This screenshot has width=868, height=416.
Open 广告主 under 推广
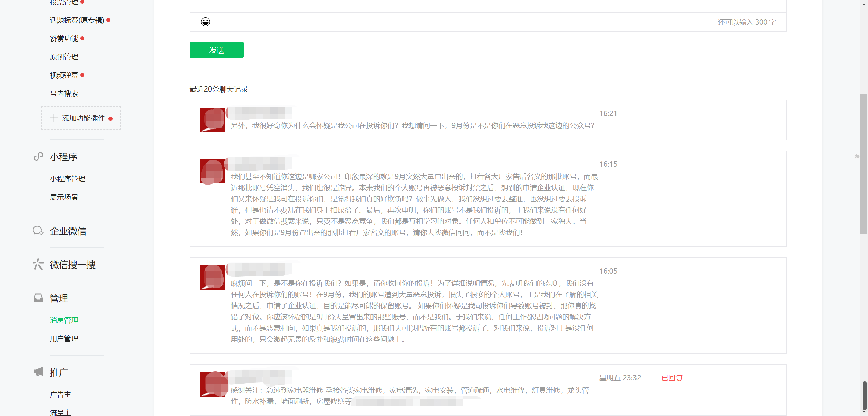(x=60, y=394)
